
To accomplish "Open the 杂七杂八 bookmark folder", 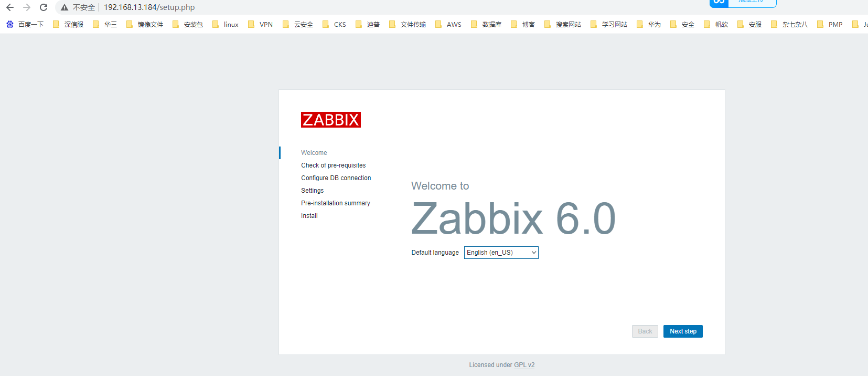I will pos(789,24).
